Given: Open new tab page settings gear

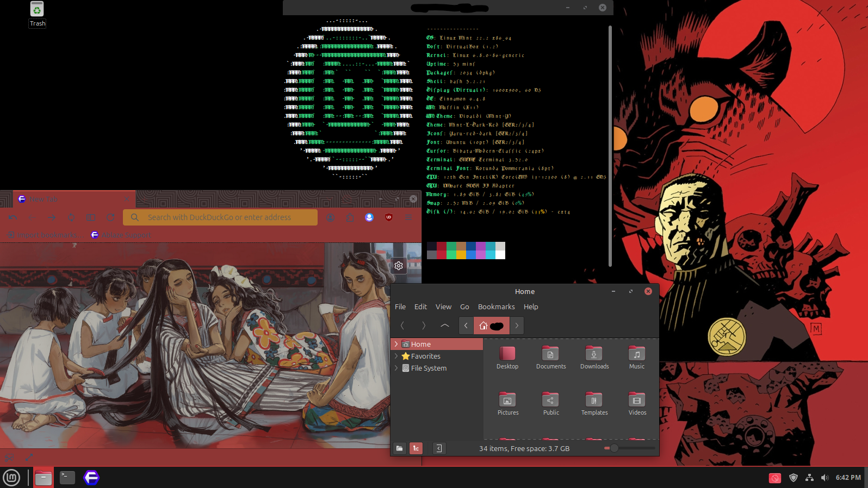Looking at the screenshot, I should tap(399, 266).
